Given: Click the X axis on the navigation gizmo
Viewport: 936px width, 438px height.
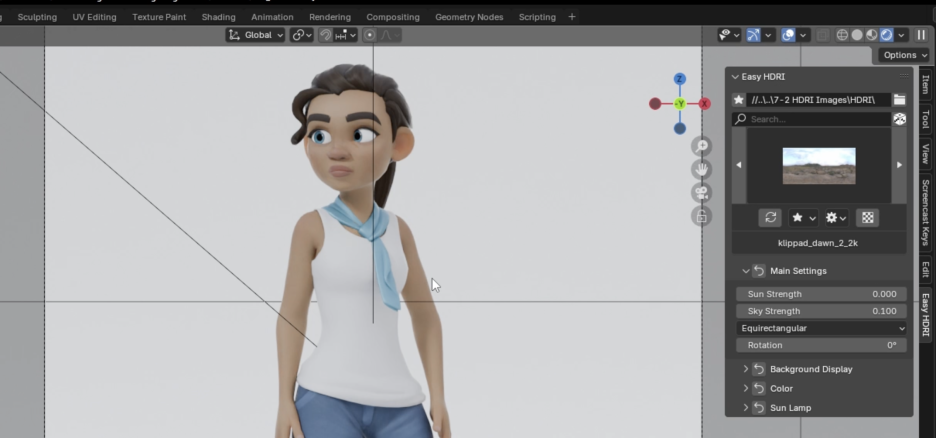Looking at the screenshot, I should pyautogui.click(x=704, y=104).
